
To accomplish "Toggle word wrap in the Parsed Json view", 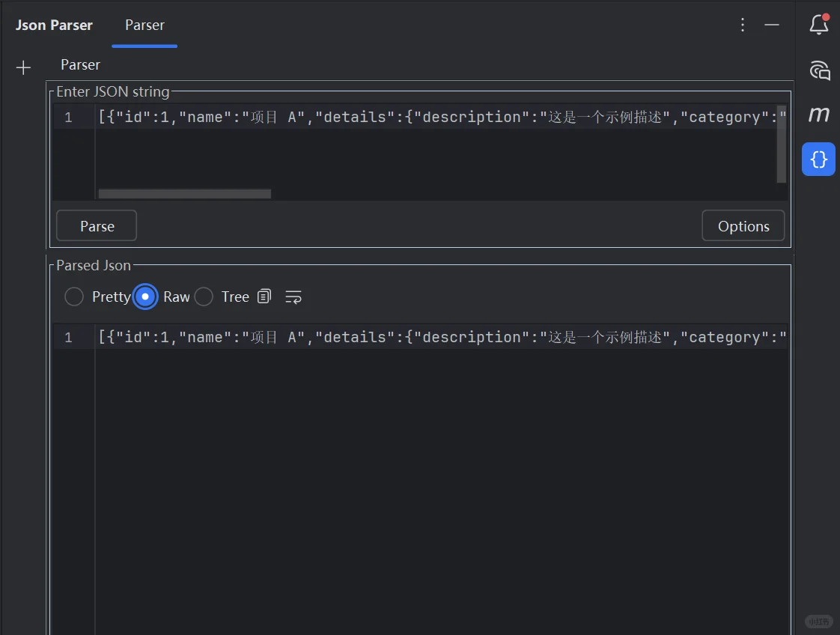I will [293, 297].
